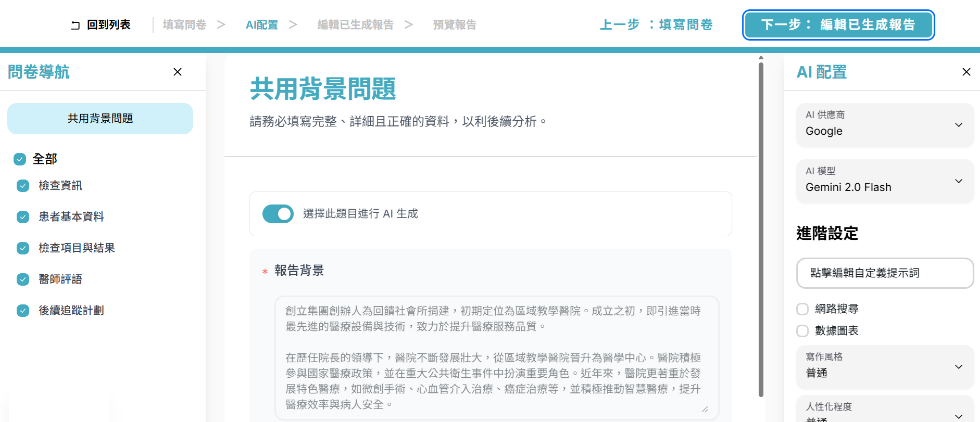Enable the 數據圖表 checkbox

(802, 331)
